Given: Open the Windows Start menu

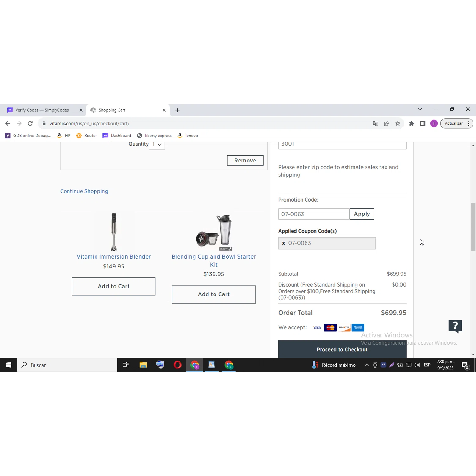Looking at the screenshot, I should (8, 365).
